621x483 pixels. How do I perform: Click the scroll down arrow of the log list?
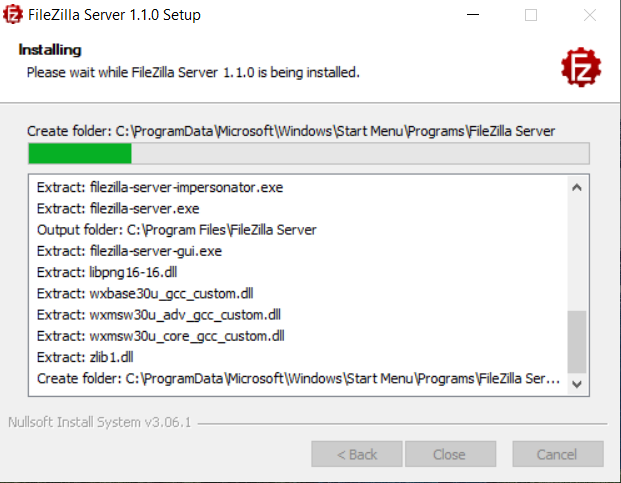pos(577,384)
